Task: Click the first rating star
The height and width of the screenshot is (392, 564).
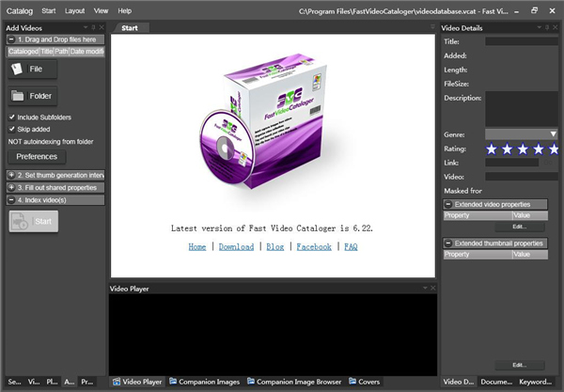Action: tap(492, 149)
